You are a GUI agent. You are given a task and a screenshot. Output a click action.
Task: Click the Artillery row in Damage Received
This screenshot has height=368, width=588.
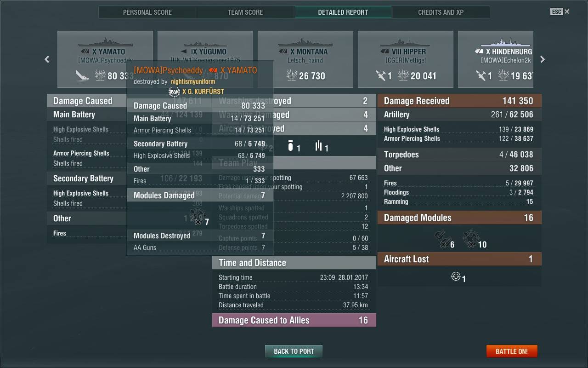pos(459,115)
